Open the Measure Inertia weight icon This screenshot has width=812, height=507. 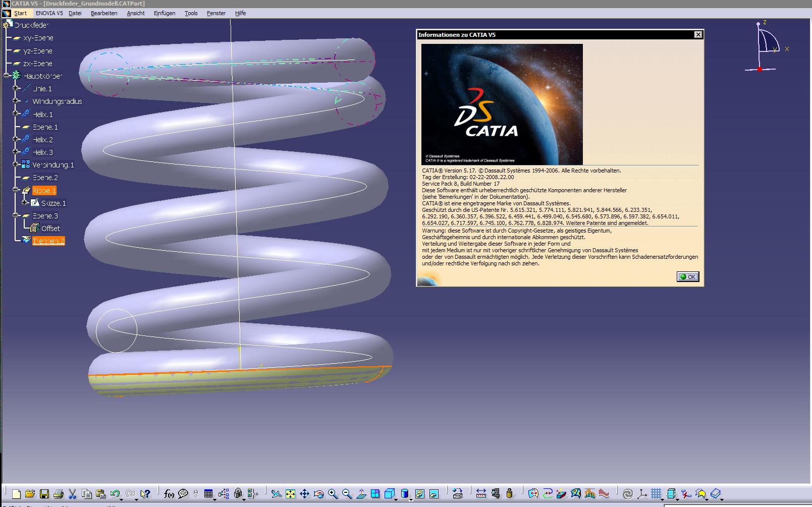pyautogui.click(x=509, y=494)
